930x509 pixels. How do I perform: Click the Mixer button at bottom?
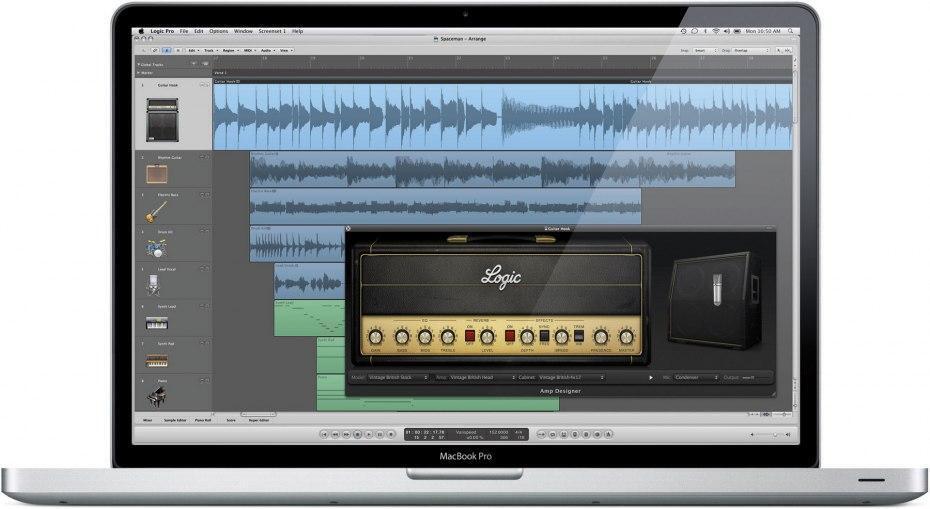(146, 421)
